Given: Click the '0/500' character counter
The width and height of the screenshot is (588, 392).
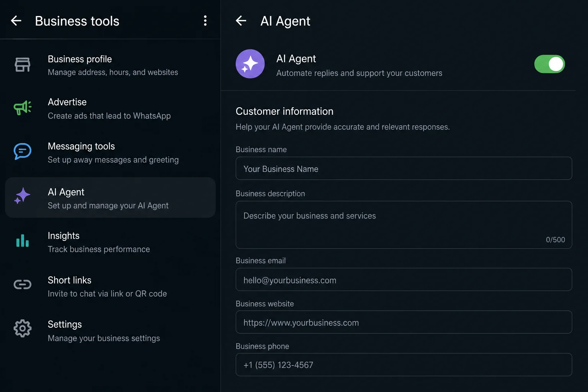Looking at the screenshot, I should [555, 240].
